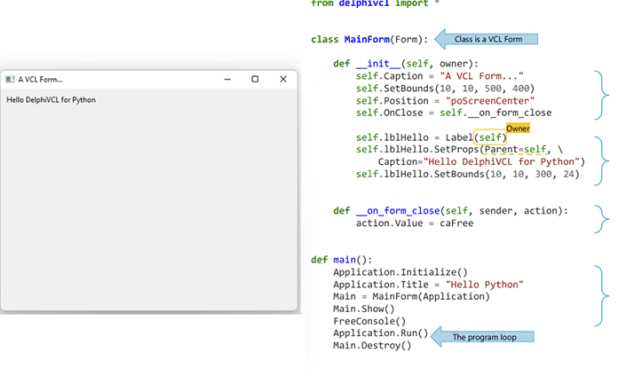The image size is (617, 373).
Task: Click the brace beside __on_form_close method
Action: coord(602,219)
